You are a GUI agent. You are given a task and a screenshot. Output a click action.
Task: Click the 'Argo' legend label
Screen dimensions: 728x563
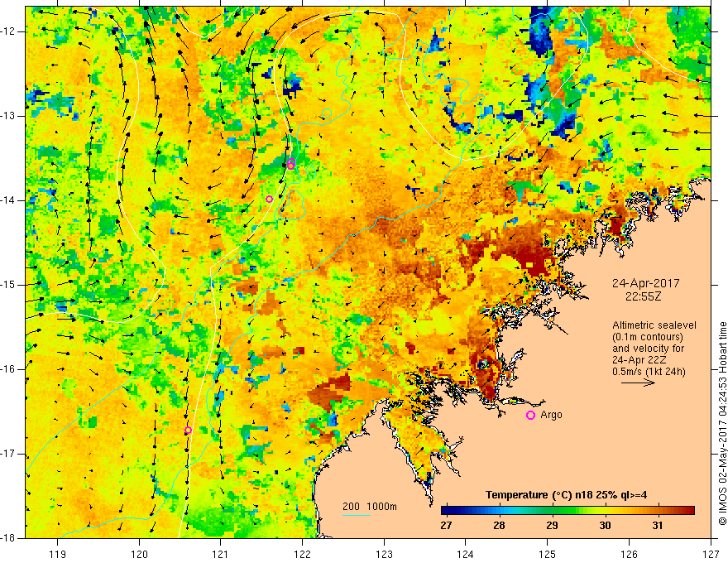551,415
